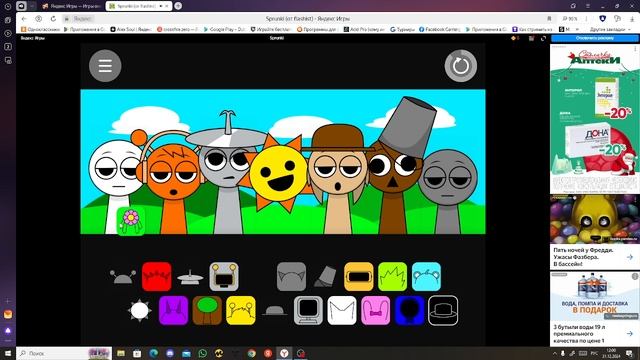This screenshot has height=360, width=640.
Task: Click the Windows Start button
Action: tap(8, 353)
